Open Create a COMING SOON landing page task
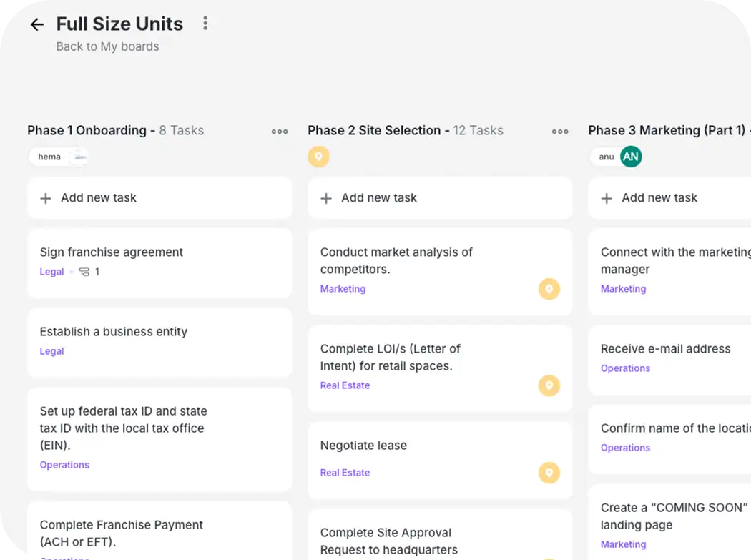Viewport: 751px width, 560px height. (669, 522)
